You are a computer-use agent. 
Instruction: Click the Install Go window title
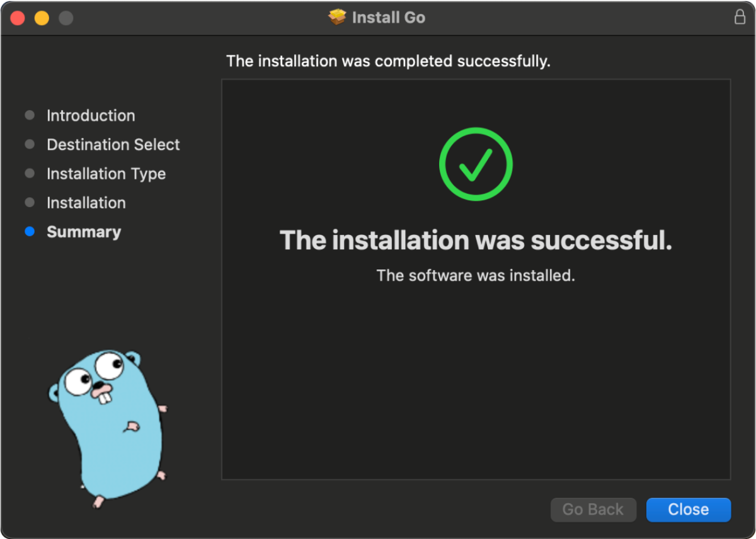388,17
